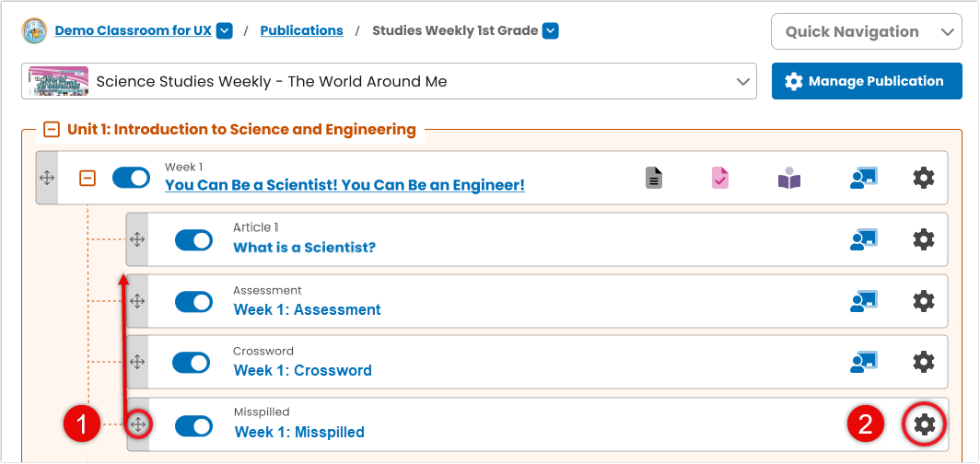Open the Science Studies Weekly publication selector

[x=389, y=81]
